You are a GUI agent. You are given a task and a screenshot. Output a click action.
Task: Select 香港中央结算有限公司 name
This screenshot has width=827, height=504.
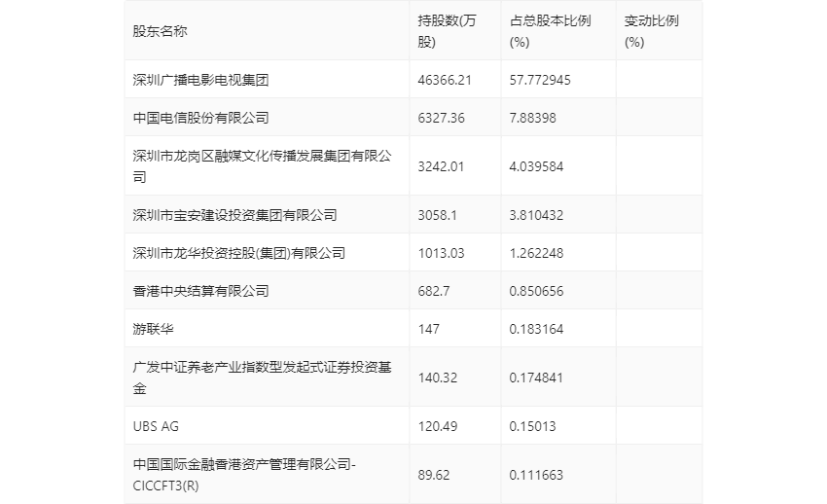(201, 291)
